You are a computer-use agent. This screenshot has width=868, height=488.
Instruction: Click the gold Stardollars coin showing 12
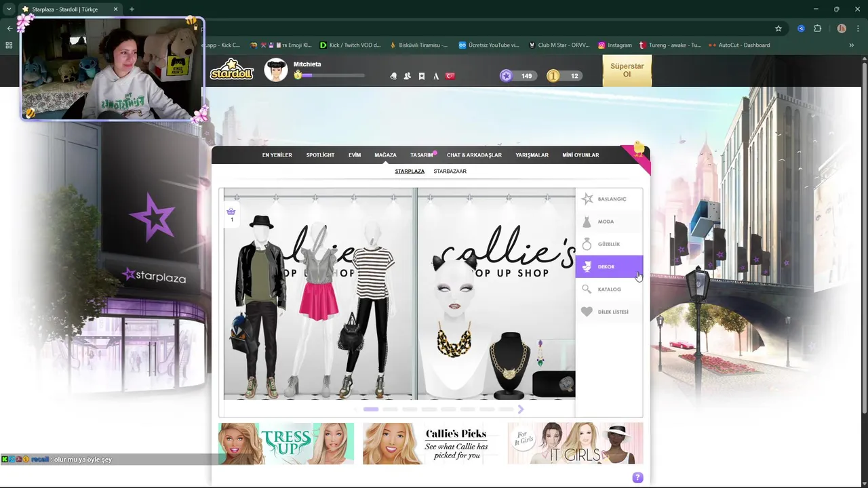[x=553, y=76]
